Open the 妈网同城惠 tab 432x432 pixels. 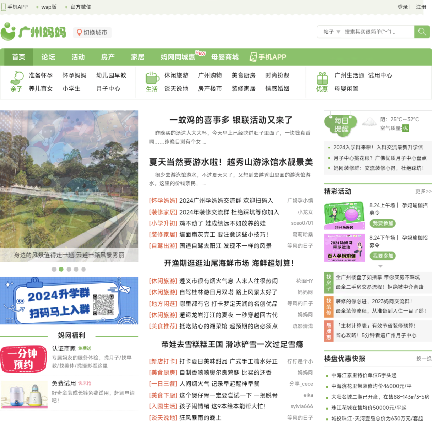point(178,57)
